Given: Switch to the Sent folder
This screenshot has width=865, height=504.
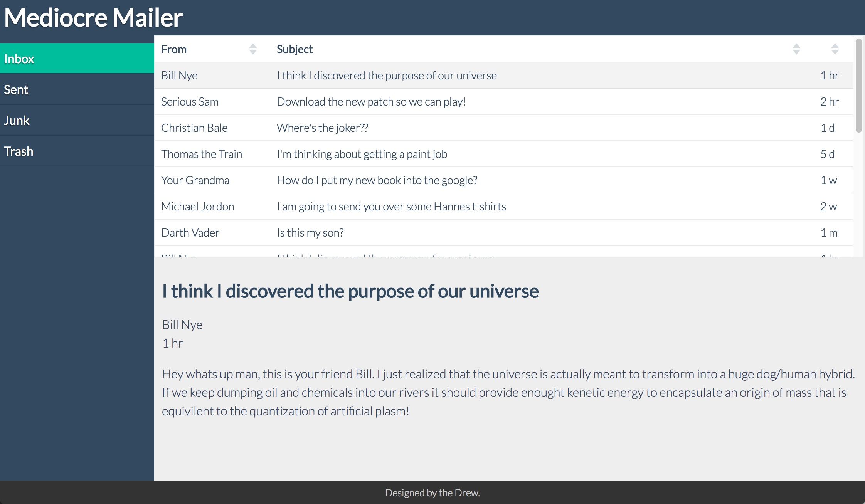Looking at the screenshot, I should [77, 89].
